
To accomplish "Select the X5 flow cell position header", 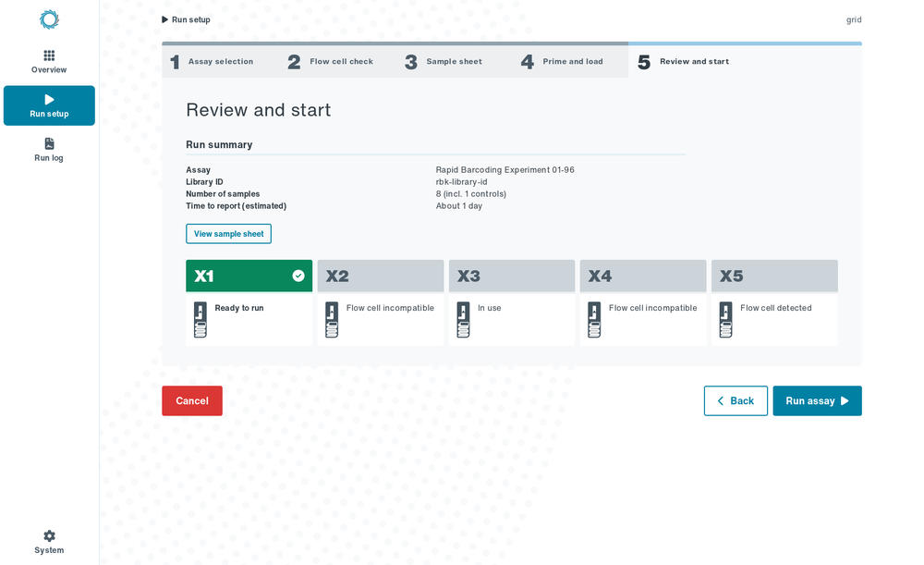I will tap(774, 276).
